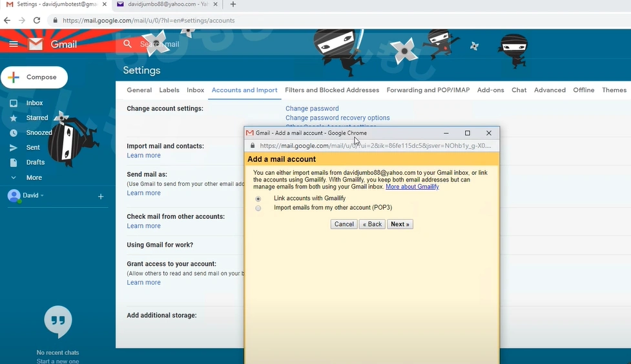This screenshot has height=364, width=631.
Task: Click the Compose button
Action: [x=34, y=77]
